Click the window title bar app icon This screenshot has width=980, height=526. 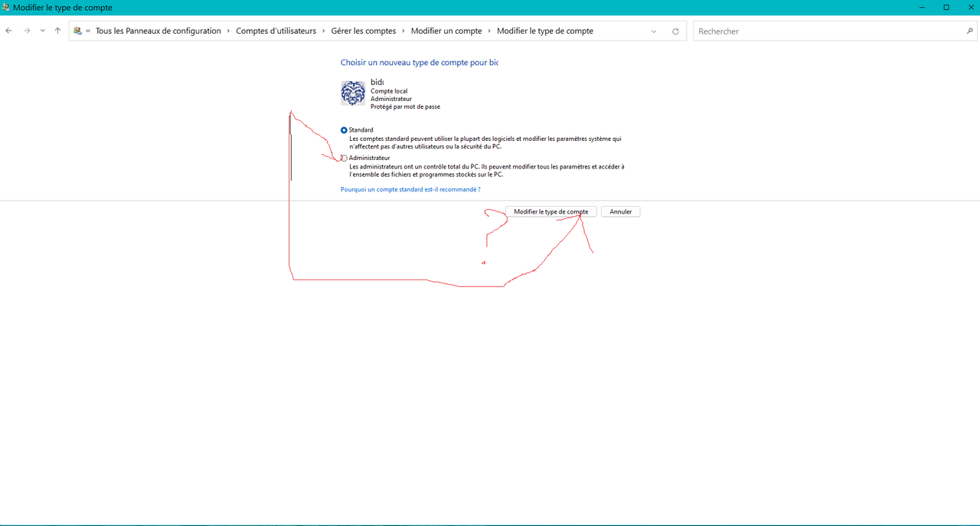tap(6, 7)
